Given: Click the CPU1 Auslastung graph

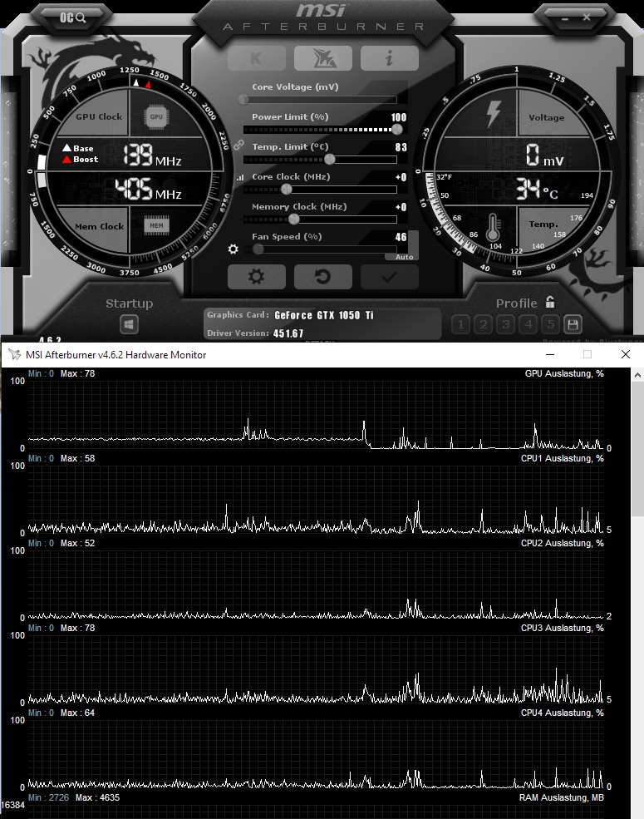Looking at the screenshot, I should pyautogui.click(x=316, y=499).
